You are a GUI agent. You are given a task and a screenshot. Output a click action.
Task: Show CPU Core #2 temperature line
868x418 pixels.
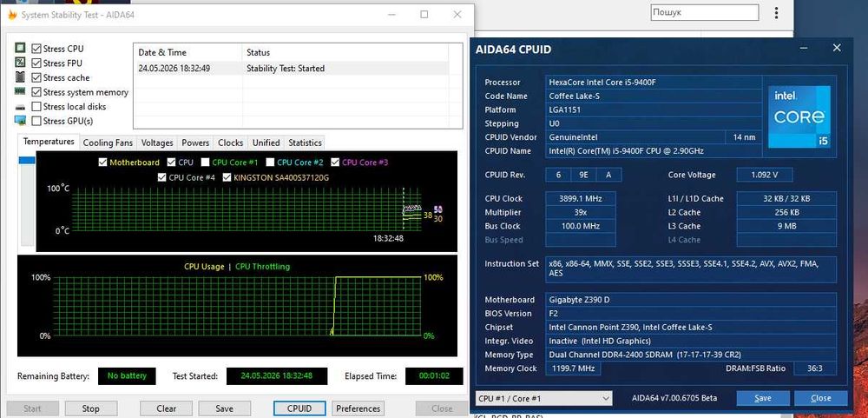point(270,163)
